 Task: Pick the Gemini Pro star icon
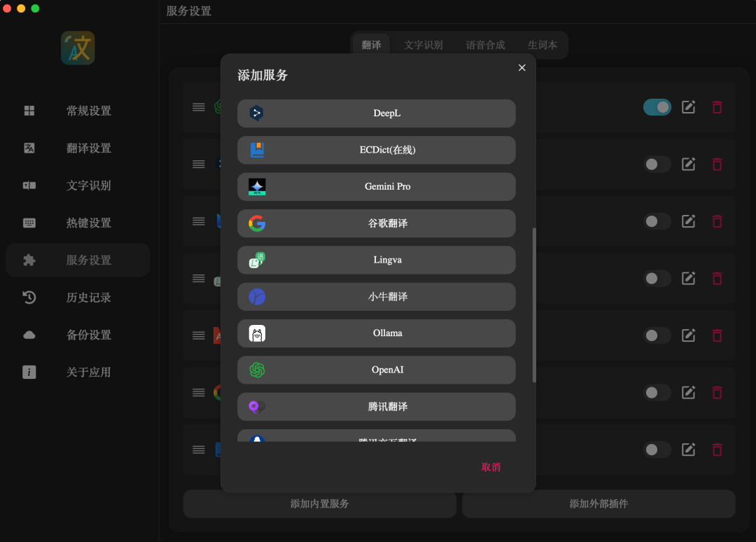(257, 186)
